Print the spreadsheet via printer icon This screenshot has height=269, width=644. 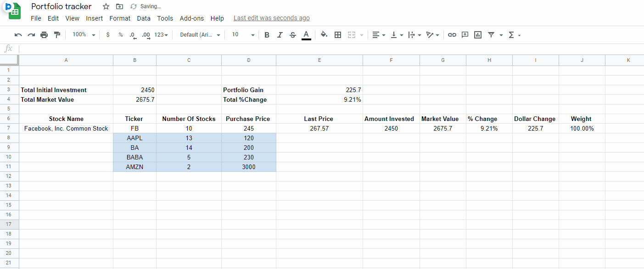coord(44,35)
